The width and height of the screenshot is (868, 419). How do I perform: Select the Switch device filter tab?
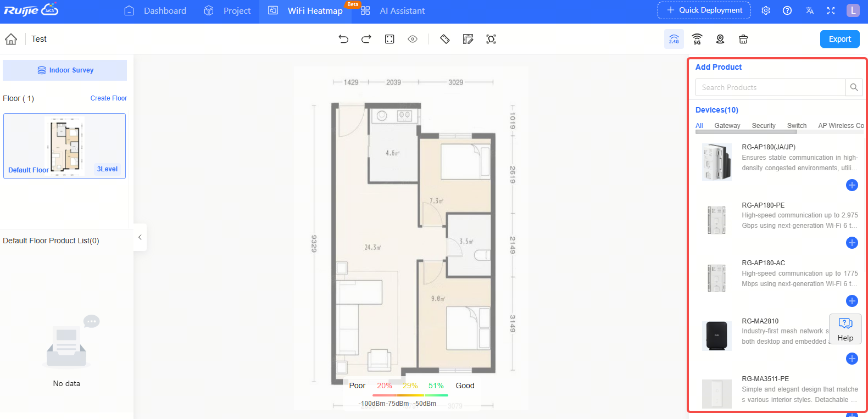click(797, 126)
